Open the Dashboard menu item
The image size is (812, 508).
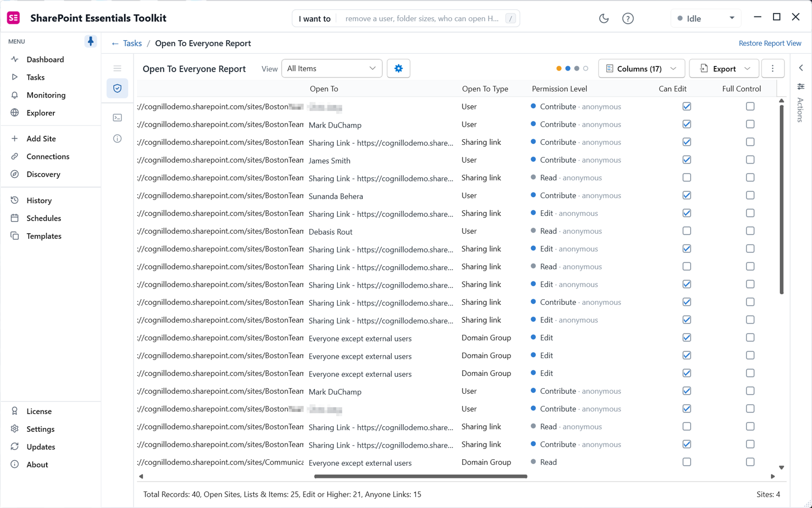(45, 59)
